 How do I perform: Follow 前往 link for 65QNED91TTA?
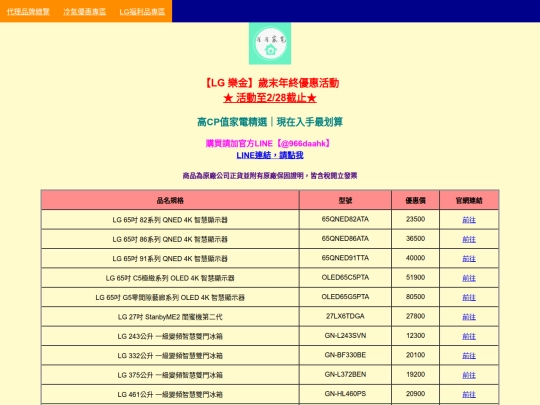(469, 259)
